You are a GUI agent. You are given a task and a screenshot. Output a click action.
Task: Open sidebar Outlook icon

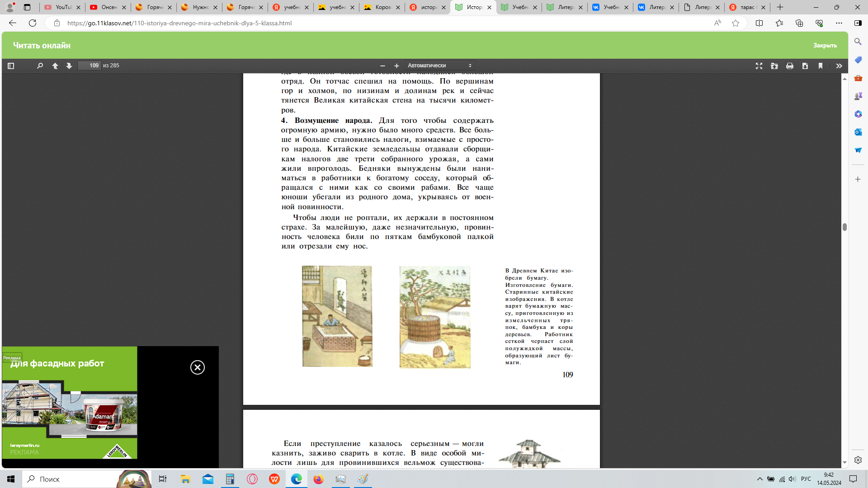click(858, 132)
